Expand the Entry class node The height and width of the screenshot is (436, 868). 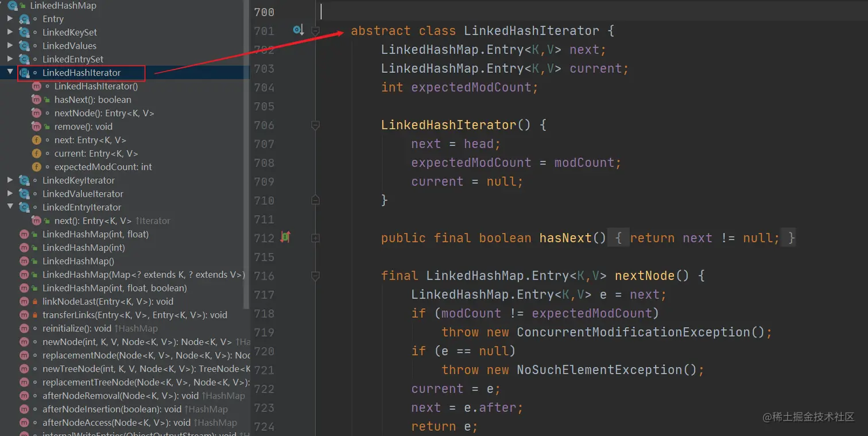[x=10, y=18]
